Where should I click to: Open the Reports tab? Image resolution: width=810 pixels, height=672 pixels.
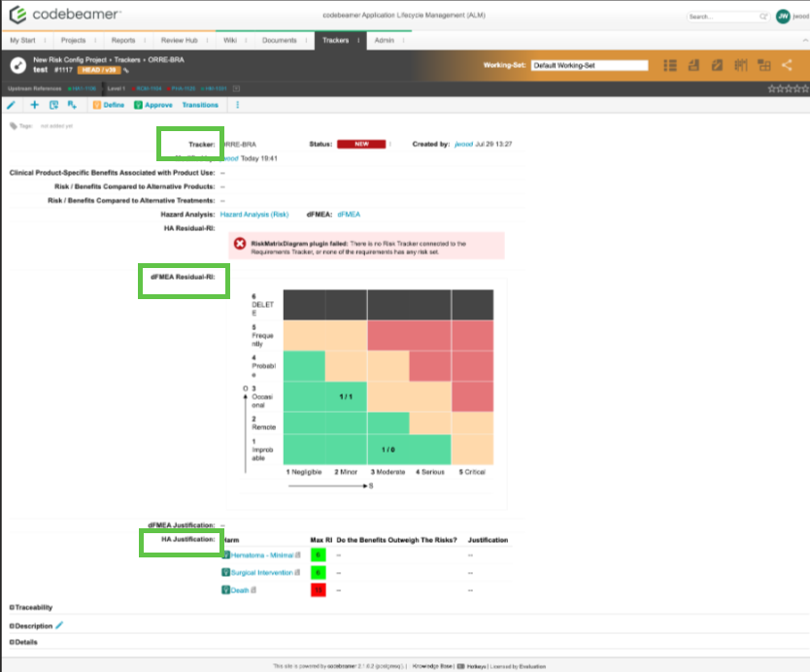point(123,40)
